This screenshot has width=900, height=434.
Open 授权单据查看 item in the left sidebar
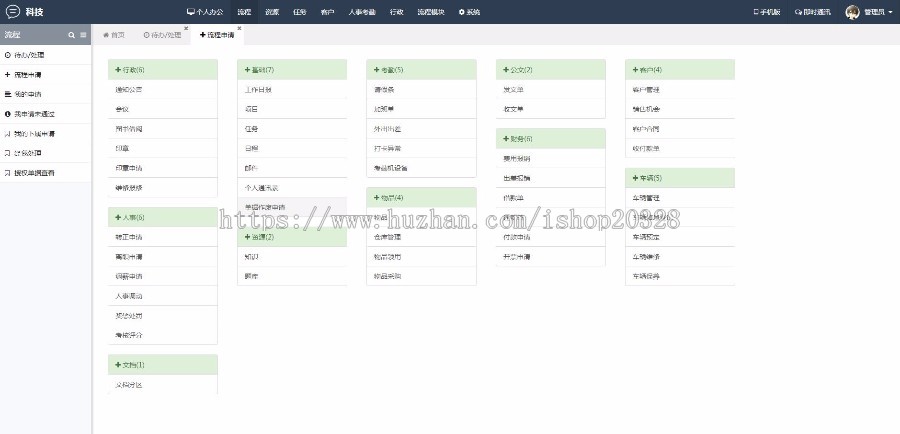pos(45,173)
